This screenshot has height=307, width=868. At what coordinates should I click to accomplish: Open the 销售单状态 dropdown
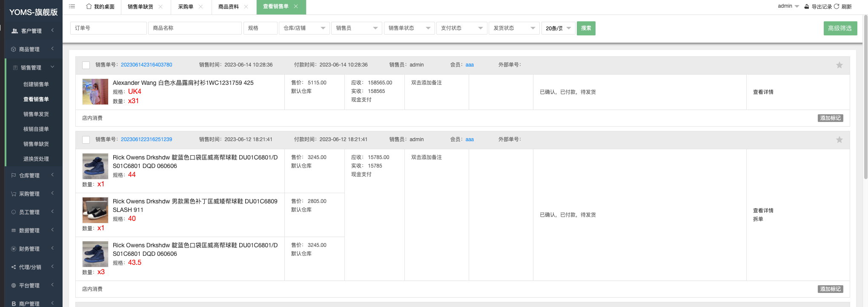409,28
